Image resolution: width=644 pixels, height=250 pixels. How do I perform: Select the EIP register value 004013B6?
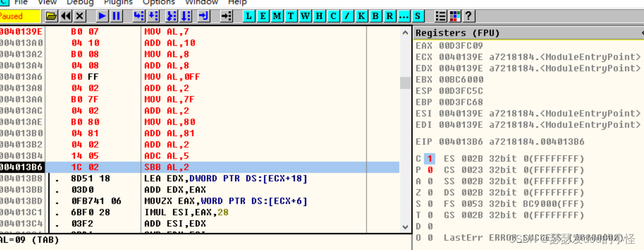point(461,142)
